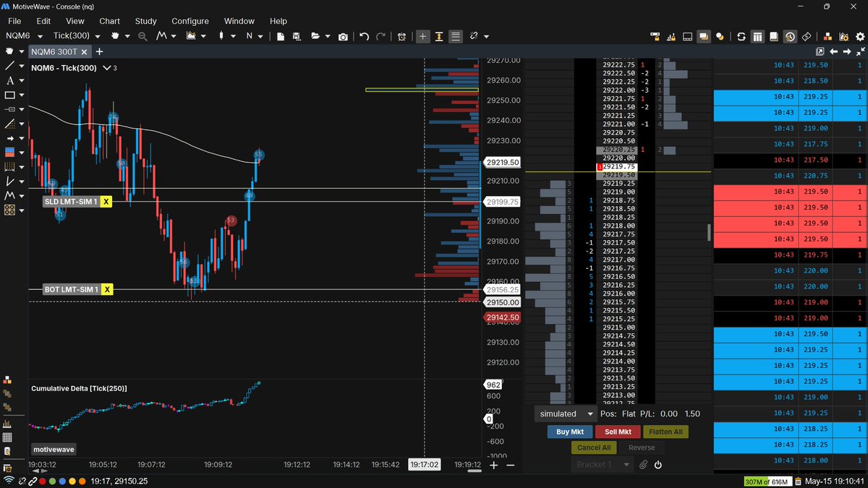Click the ticket order icon
Viewport: 868px width, 488px height.
pos(807,36)
